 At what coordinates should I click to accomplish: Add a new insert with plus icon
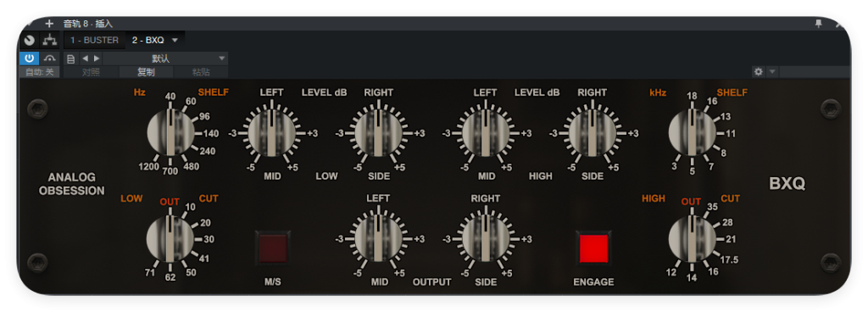[49, 23]
